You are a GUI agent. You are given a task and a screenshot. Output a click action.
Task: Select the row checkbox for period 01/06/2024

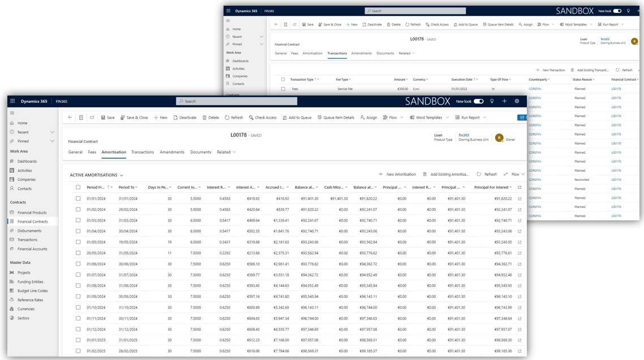(78, 264)
